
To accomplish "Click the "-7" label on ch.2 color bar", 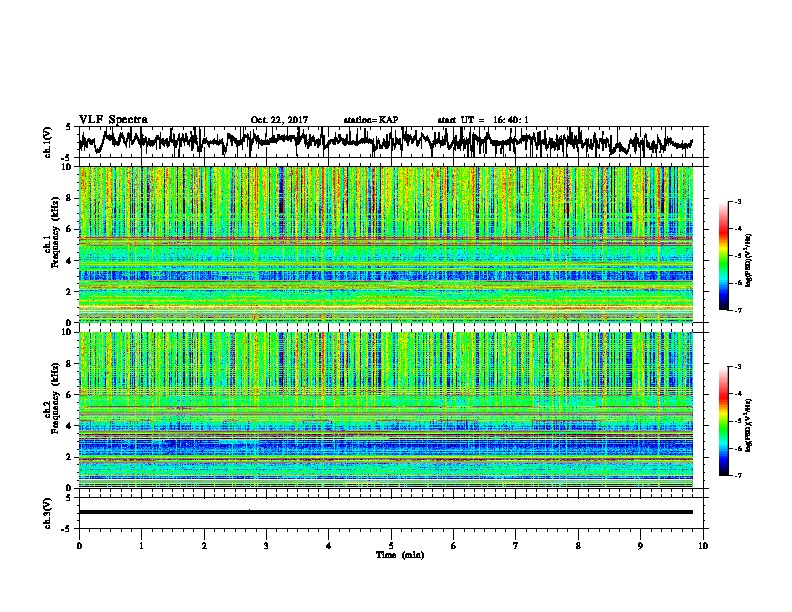I will tap(738, 476).
